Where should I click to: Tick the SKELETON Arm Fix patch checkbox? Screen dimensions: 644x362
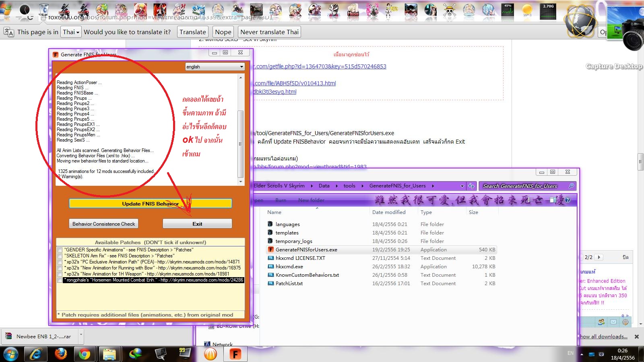tap(60, 256)
